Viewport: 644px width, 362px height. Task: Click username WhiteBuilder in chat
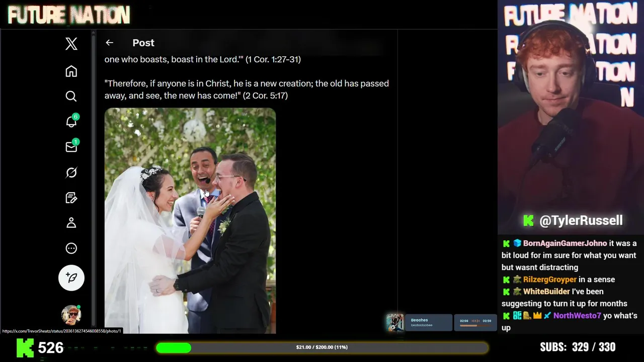pyautogui.click(x=545, y=292)
